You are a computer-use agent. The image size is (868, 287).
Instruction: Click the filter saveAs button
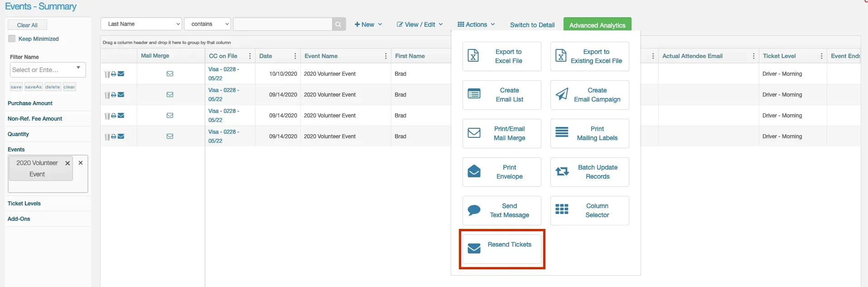[34, 87]
